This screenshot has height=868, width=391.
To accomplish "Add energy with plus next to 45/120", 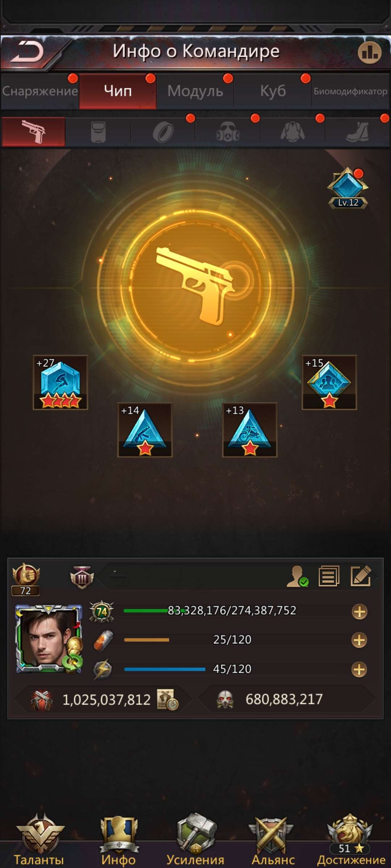I will tap(360, 670).
